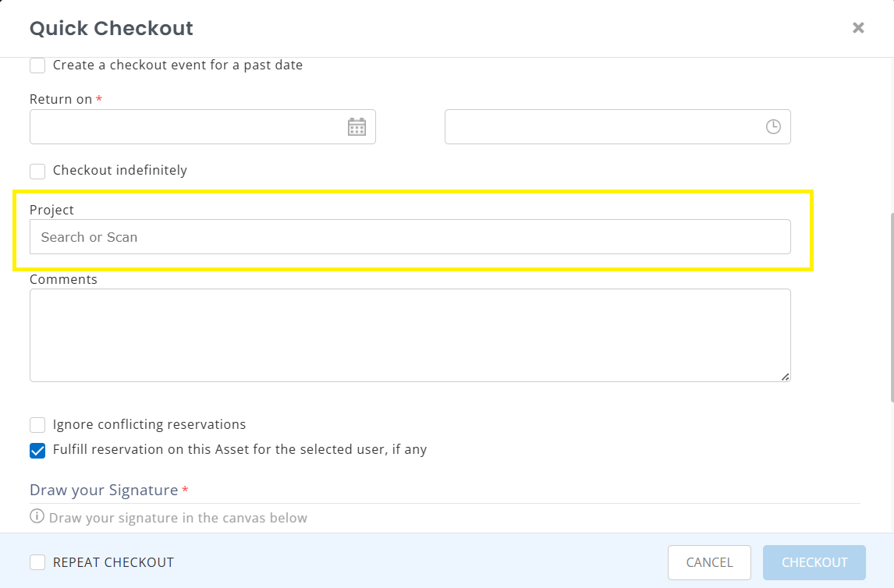Close the Quick Checkout dialog
Image resolution: width=894 pixels, height=588 pixels.
point(858,27)
